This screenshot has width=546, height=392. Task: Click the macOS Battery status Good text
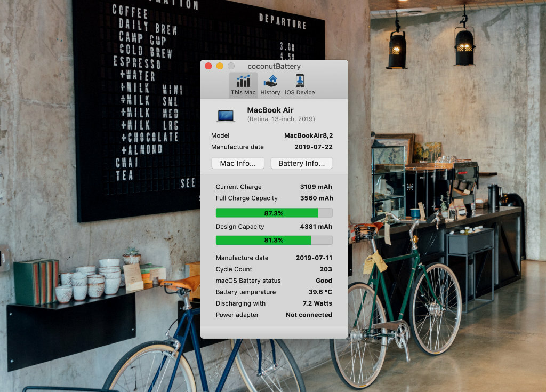pos(324,281)
